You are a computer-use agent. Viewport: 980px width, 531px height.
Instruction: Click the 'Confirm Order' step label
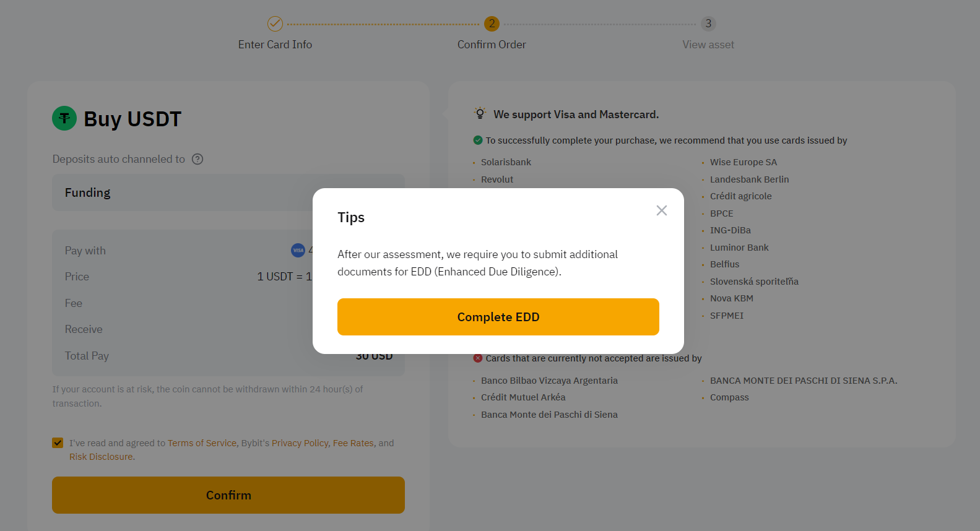492,45
